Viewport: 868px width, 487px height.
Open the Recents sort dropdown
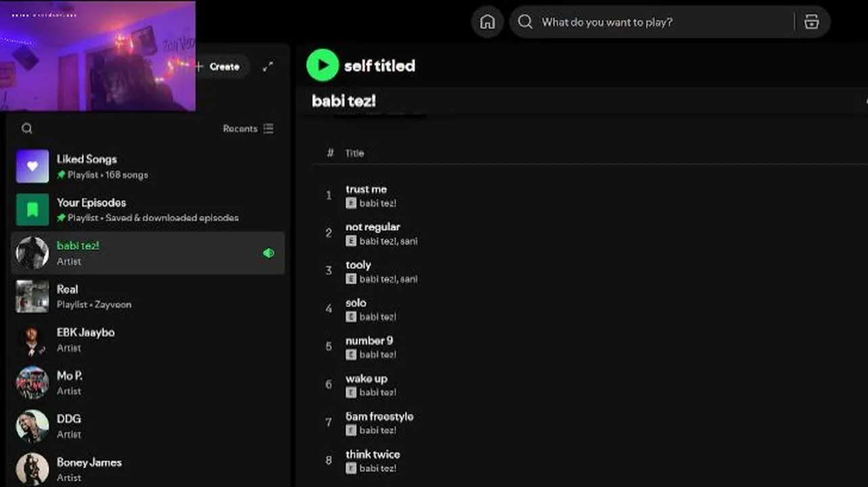(x=248, y=129)
